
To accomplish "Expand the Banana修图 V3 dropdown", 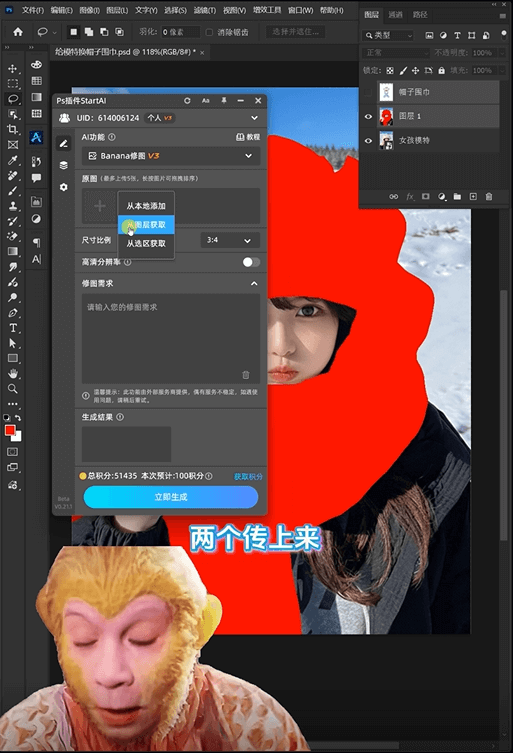I will [x=171, y=156].
